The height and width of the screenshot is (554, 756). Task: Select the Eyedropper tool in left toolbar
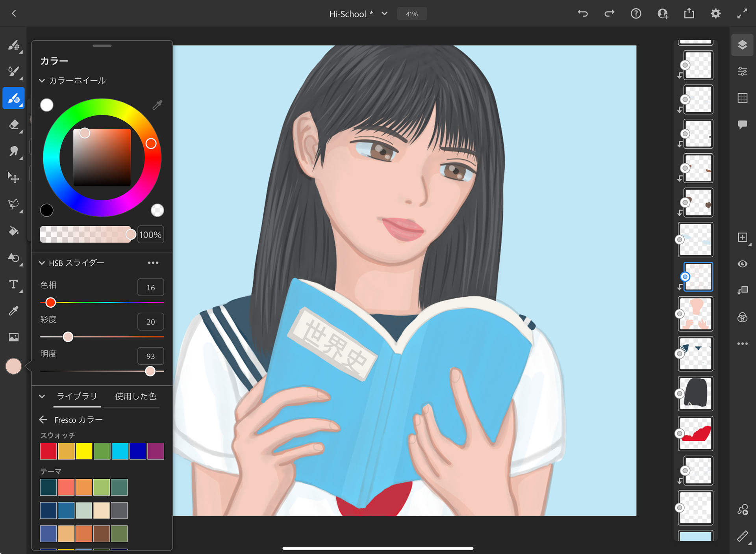pyautogui.click(x=14, y=310)
